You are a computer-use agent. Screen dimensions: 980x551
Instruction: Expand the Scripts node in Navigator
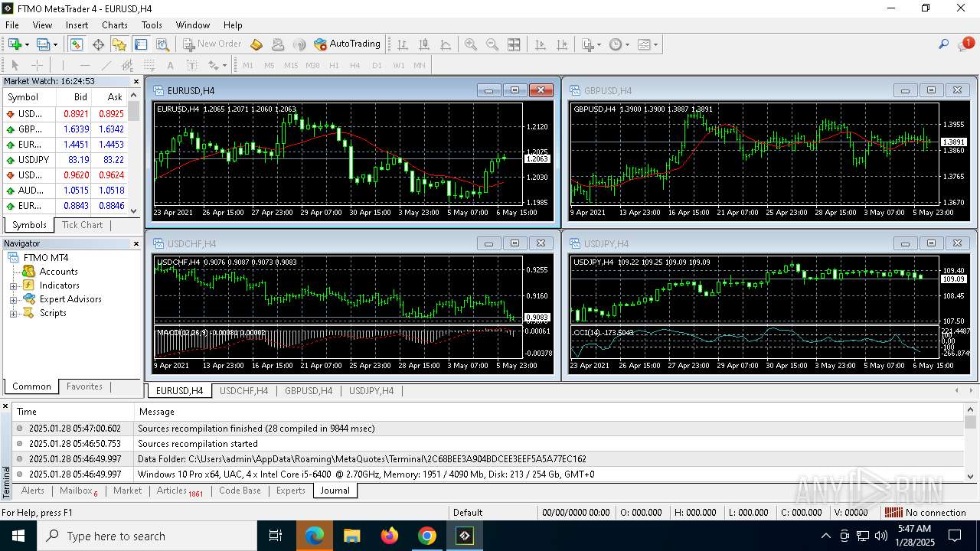[x=13, y=313]
